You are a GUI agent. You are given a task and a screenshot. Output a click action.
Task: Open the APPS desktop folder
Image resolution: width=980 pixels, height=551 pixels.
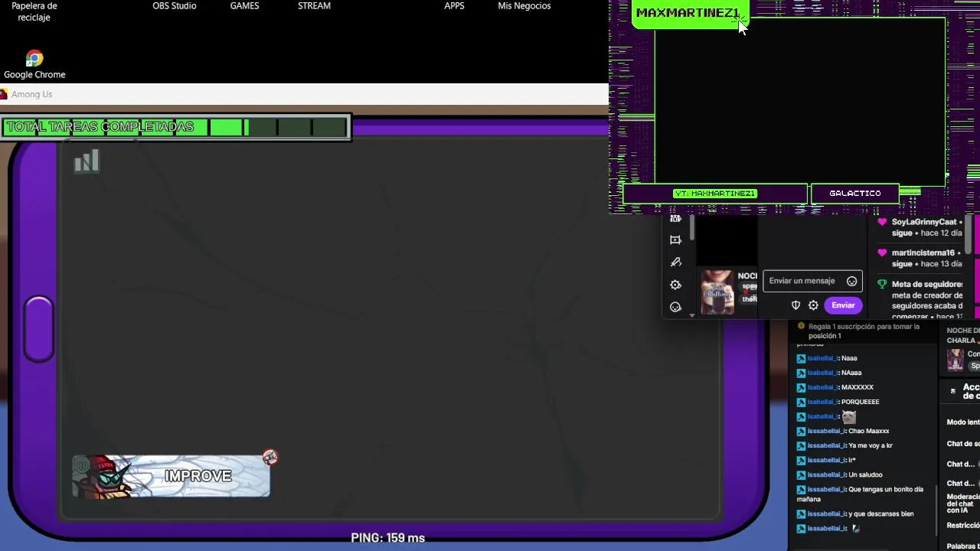(x=454, y=6)
